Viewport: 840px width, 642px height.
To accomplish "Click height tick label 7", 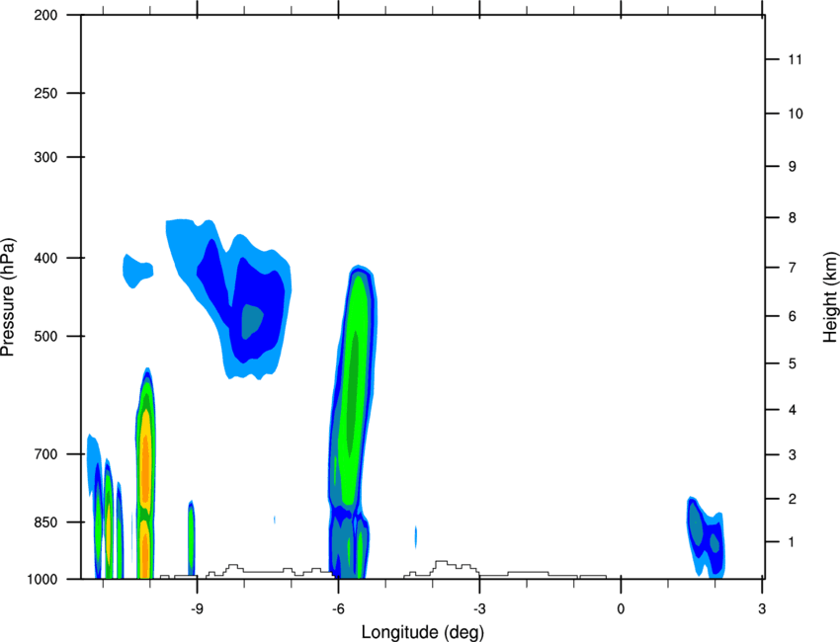I will (x=792, y=268).
